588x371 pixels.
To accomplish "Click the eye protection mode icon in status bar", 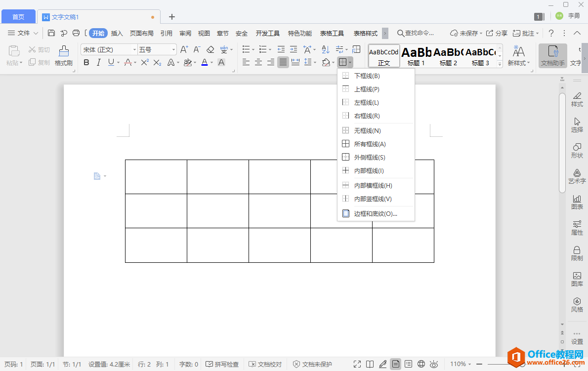I will point(434,364).
